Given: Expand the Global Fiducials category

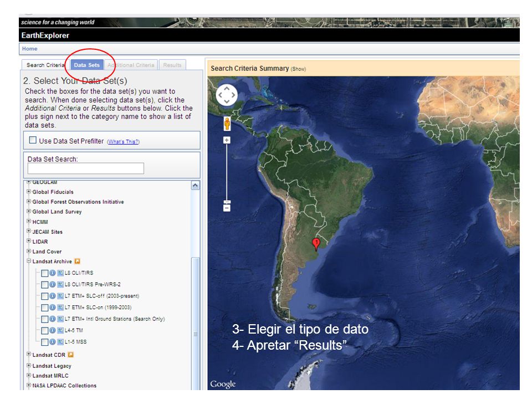Looking at the screenshot, I should [29, 191].
